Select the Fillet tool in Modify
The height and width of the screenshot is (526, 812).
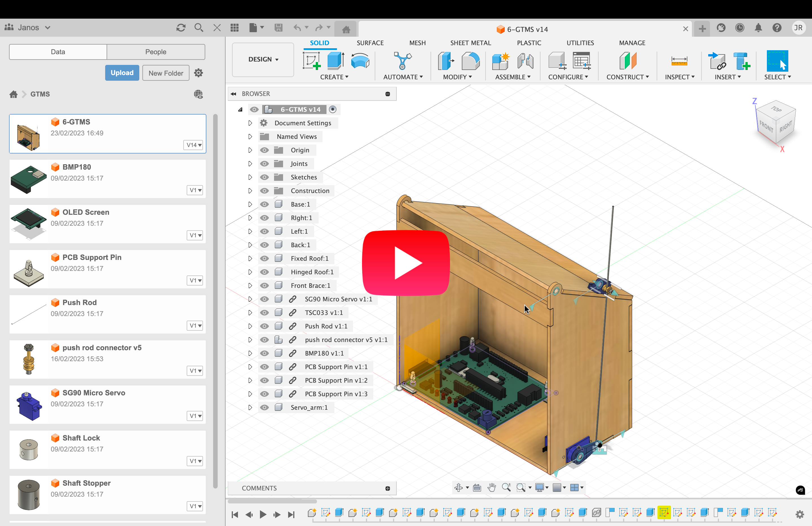[x=471, y=61]
